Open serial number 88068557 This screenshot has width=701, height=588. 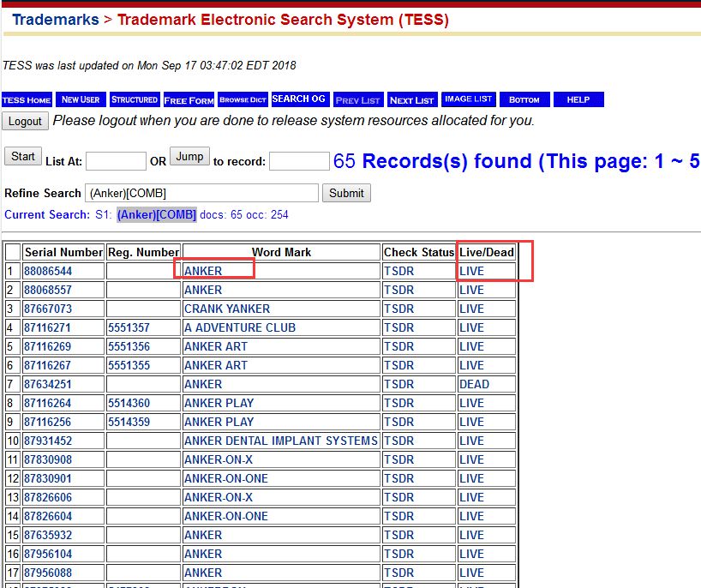[48, 290]
